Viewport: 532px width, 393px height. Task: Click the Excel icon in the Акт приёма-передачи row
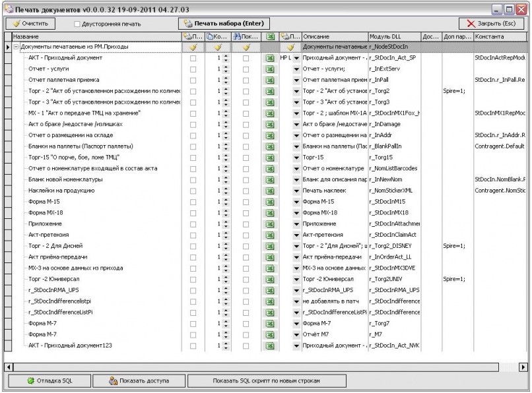269,257
